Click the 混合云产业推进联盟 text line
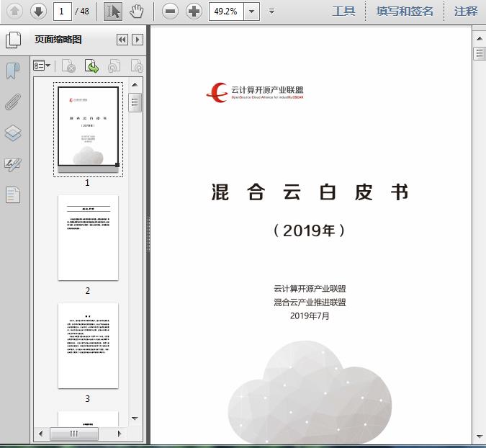The width and height of the screenshot is (486, 448). tap(310, 303)
